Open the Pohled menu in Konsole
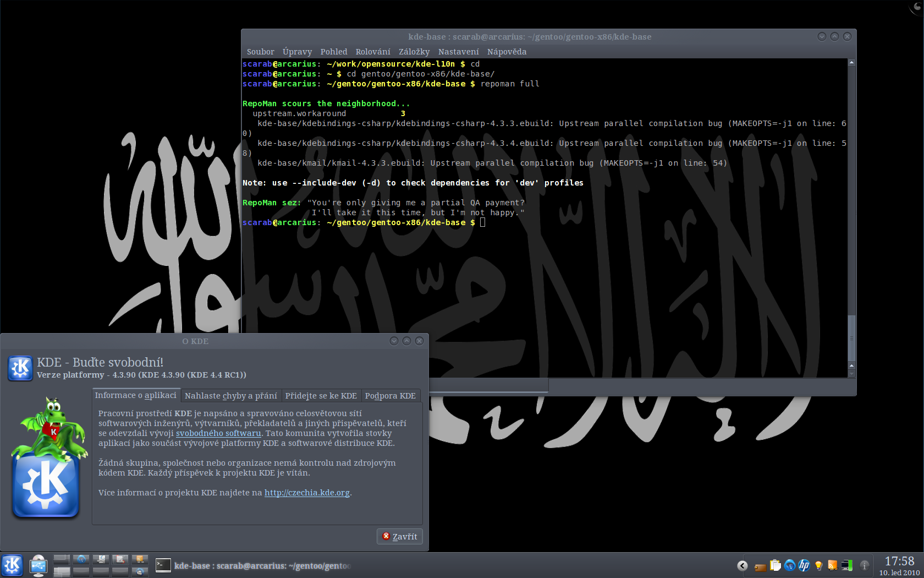 tap(334, 52)
